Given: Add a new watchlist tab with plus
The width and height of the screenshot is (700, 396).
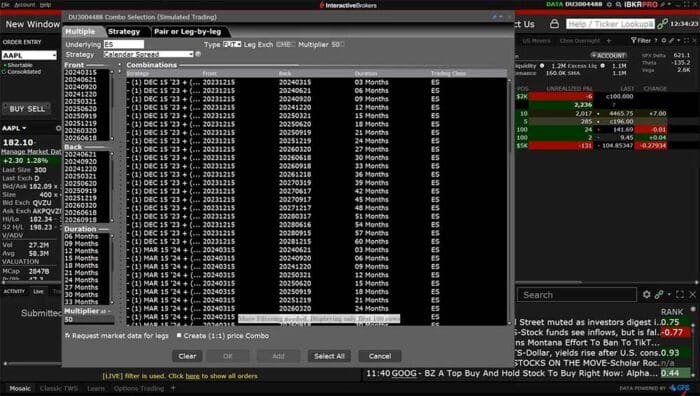Looking at the screenshot, I should (608, 41).
